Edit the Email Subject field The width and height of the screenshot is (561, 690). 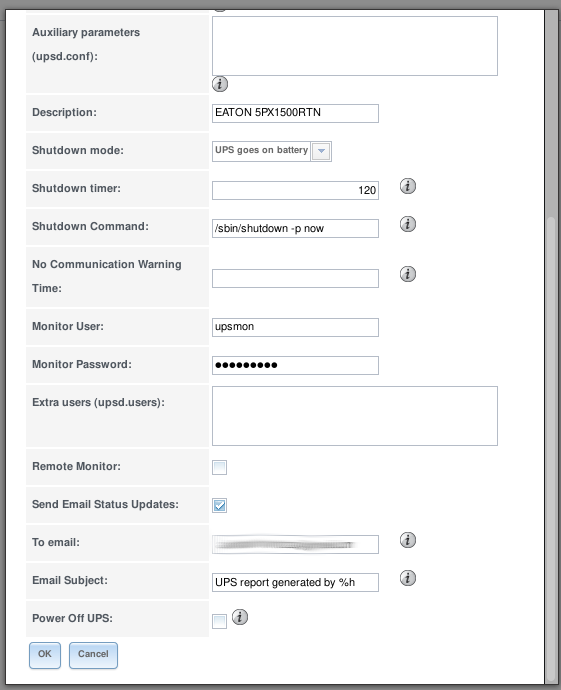295,582
